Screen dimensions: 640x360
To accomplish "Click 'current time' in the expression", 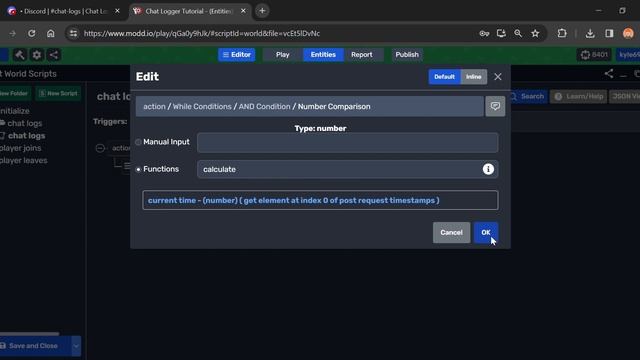I will 172,200.
